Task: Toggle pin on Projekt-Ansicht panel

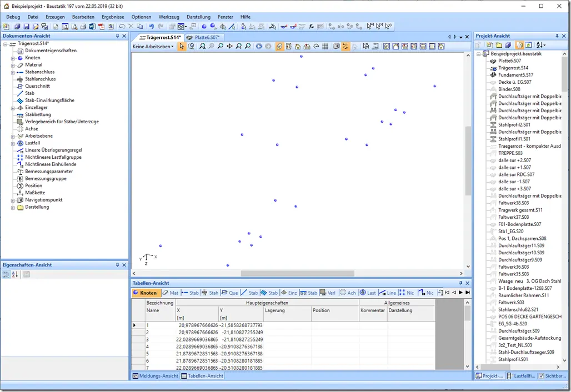Action: (x=557, y=36)
